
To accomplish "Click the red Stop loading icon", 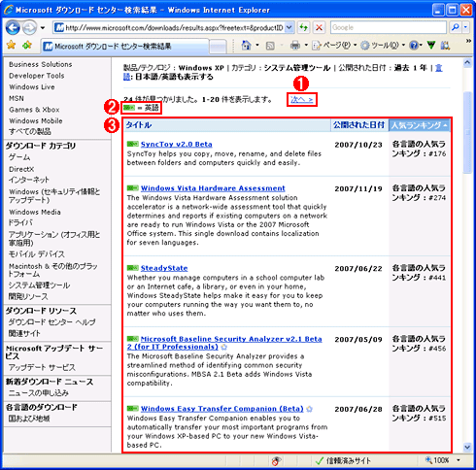I will coord(319,28).
